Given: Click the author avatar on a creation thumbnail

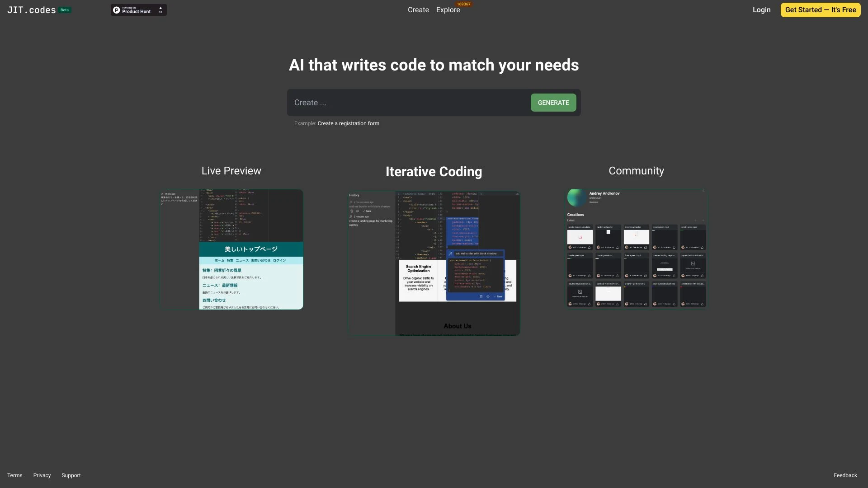Looking at the screenshot, I should [570, 247].
